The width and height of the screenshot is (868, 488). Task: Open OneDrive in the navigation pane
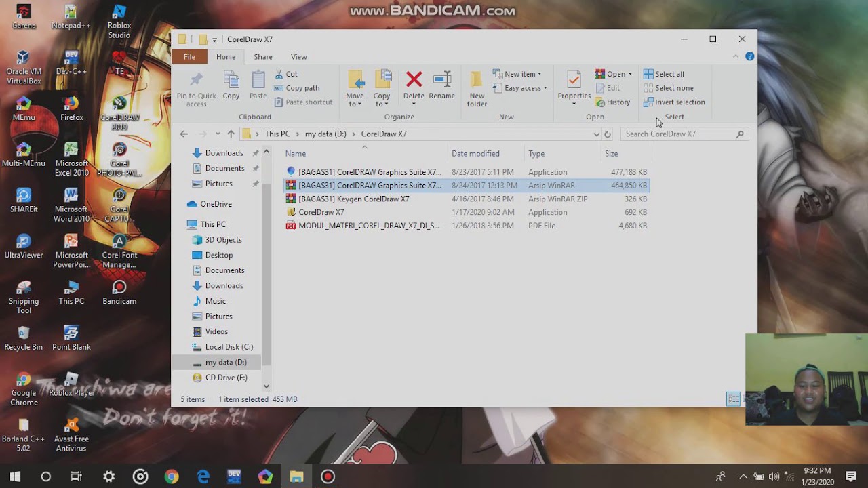[216, 204]
